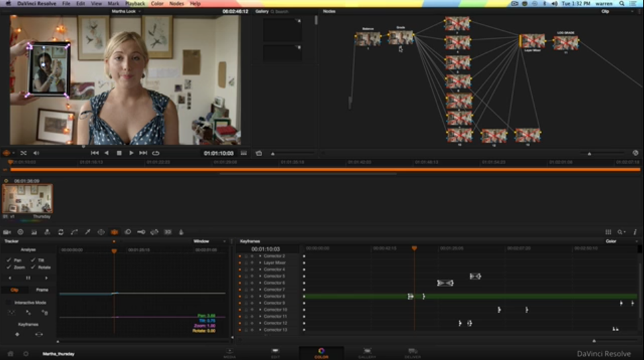Open the Color Wheels palette
This screenshot has width=644, height=360.
pyautogui.click(x=21, y=233)
